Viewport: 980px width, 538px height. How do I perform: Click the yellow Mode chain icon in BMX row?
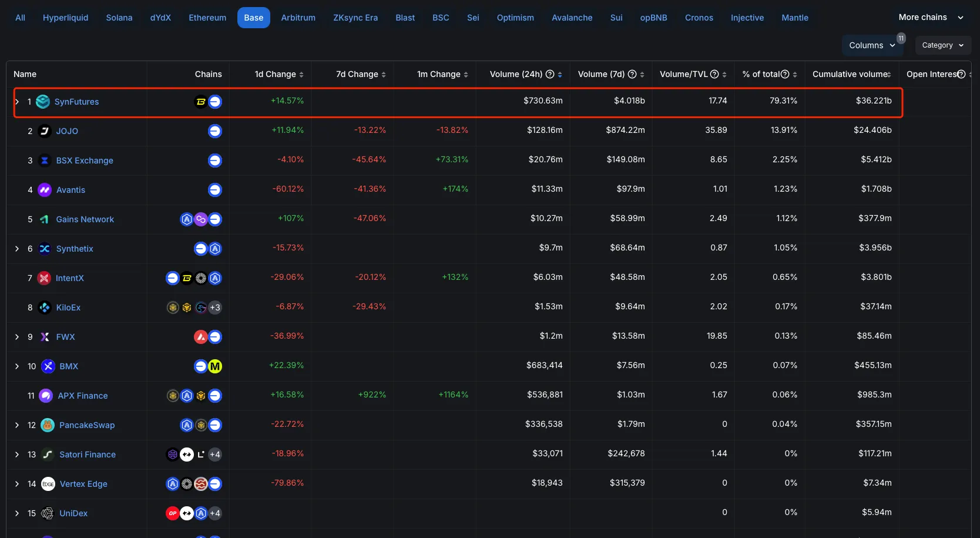215,366
